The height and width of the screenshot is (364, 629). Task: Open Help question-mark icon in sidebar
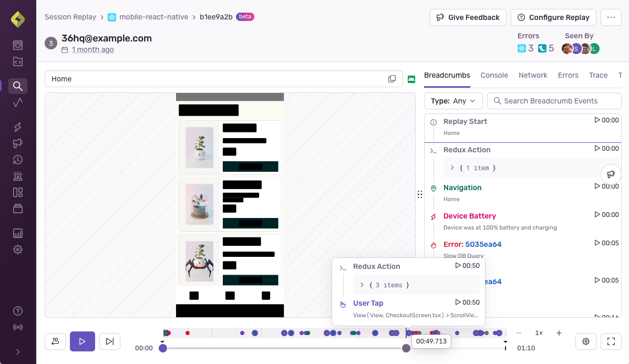point(18,310)
